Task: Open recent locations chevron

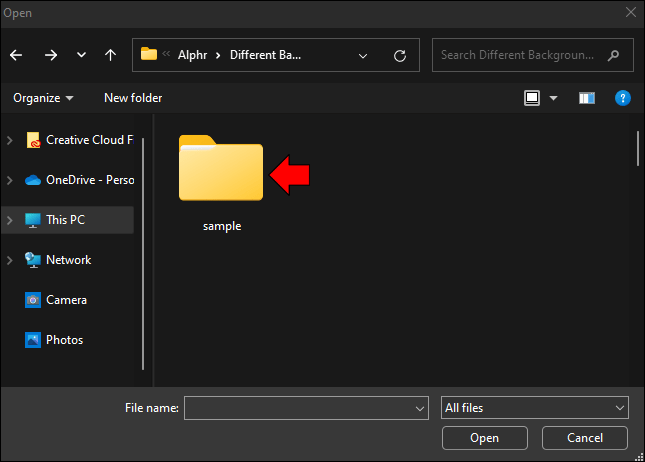Action: tap(81, 55)
